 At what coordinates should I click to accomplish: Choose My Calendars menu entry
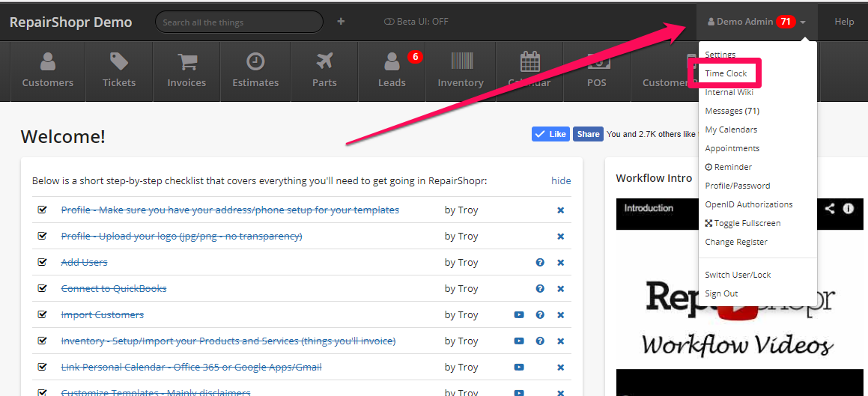tap(731, 130)
